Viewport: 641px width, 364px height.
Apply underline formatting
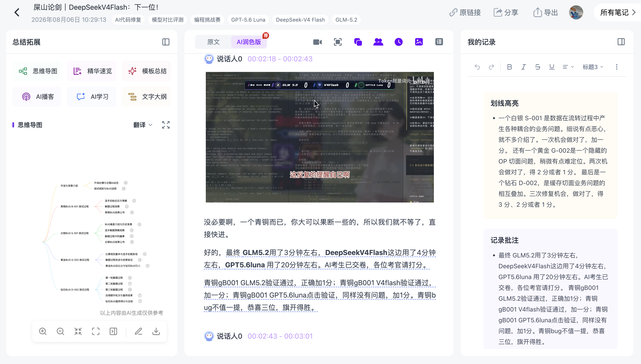tap(552, 67)
